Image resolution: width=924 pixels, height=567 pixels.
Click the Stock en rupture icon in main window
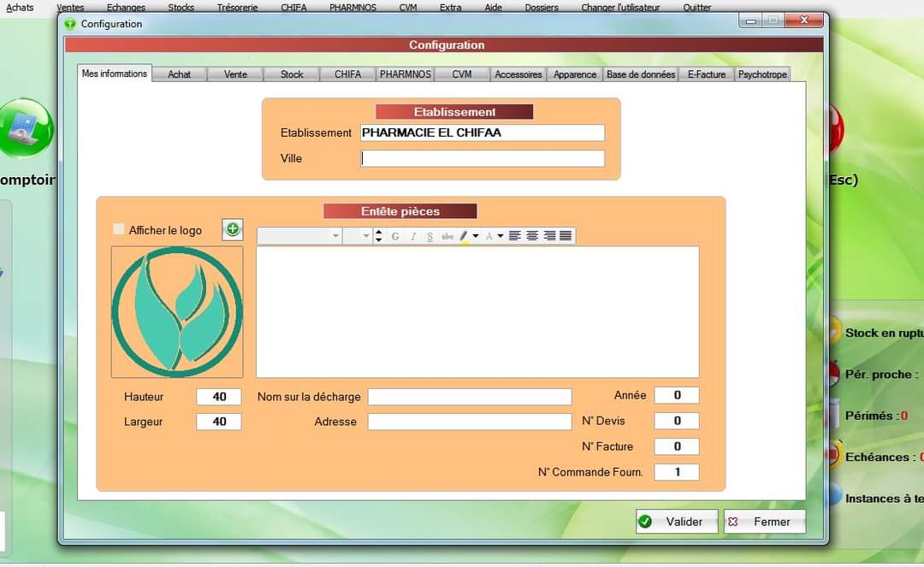tap(834, 333)
